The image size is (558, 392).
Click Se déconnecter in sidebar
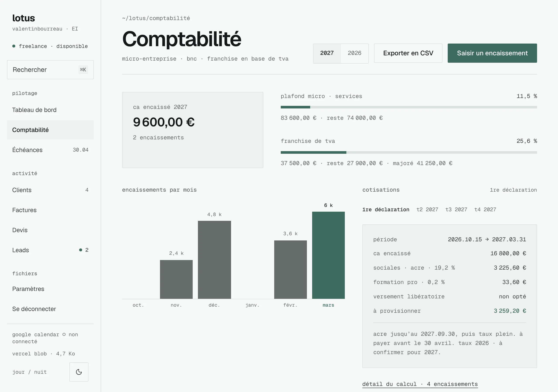(50, 309)
